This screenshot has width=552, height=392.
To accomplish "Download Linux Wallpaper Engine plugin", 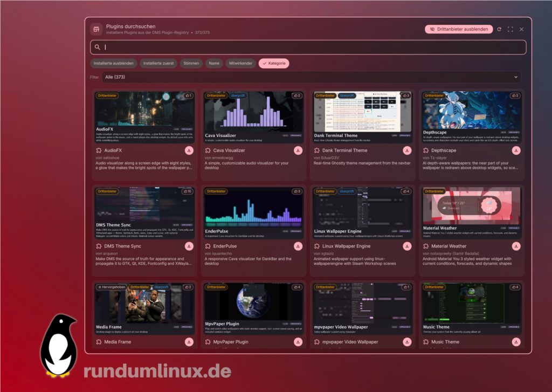I will tap(407, 246).
